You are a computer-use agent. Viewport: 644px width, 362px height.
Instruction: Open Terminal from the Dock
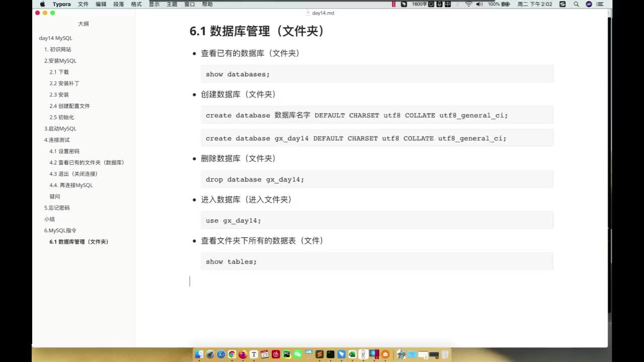point(331,354)
